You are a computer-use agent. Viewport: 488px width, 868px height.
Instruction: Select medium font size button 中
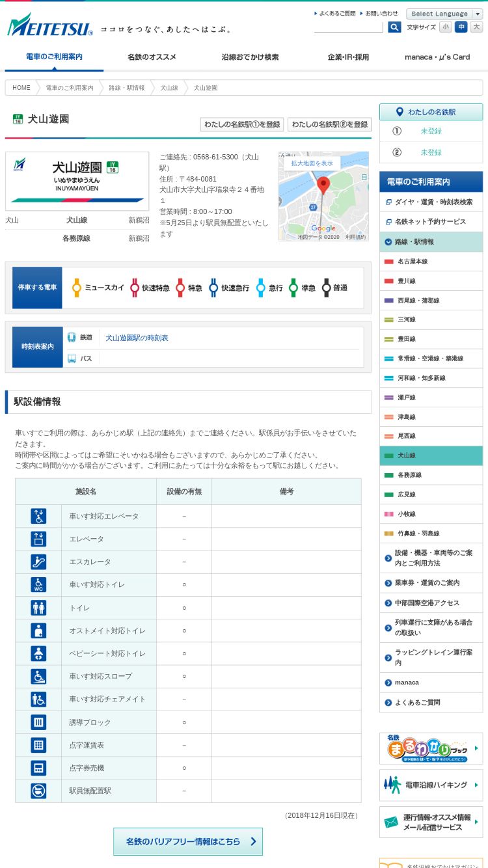461,27
